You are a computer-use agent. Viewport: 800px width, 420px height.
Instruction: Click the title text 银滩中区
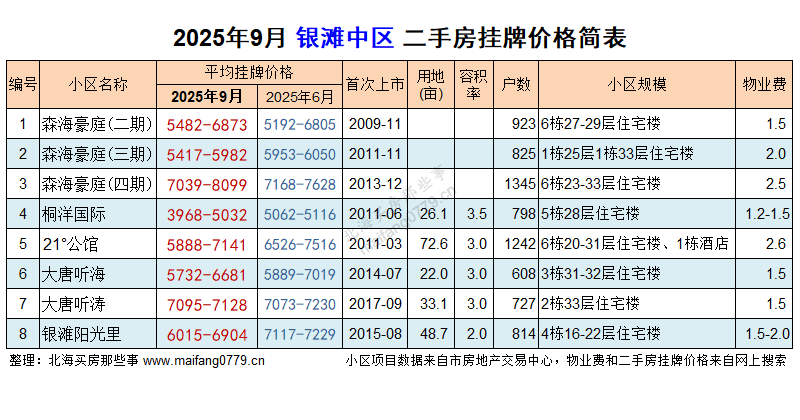(345, 38)
